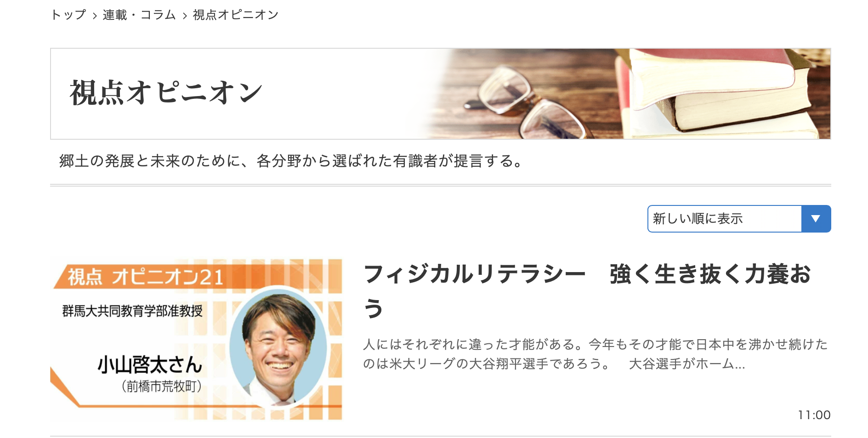868x438 pixels.
Task: Click the 郷土の発展と未来のために description text
Action: tap(291, 161)
